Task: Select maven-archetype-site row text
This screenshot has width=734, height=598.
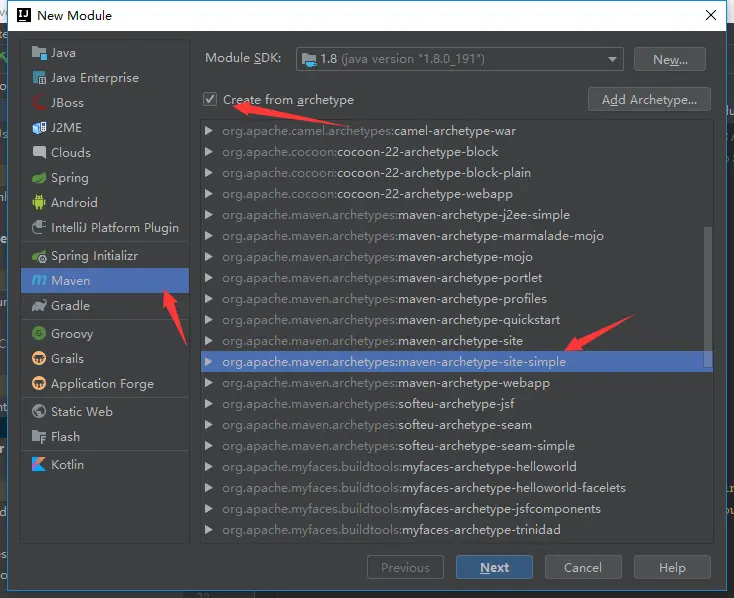Action: point(373,340)
